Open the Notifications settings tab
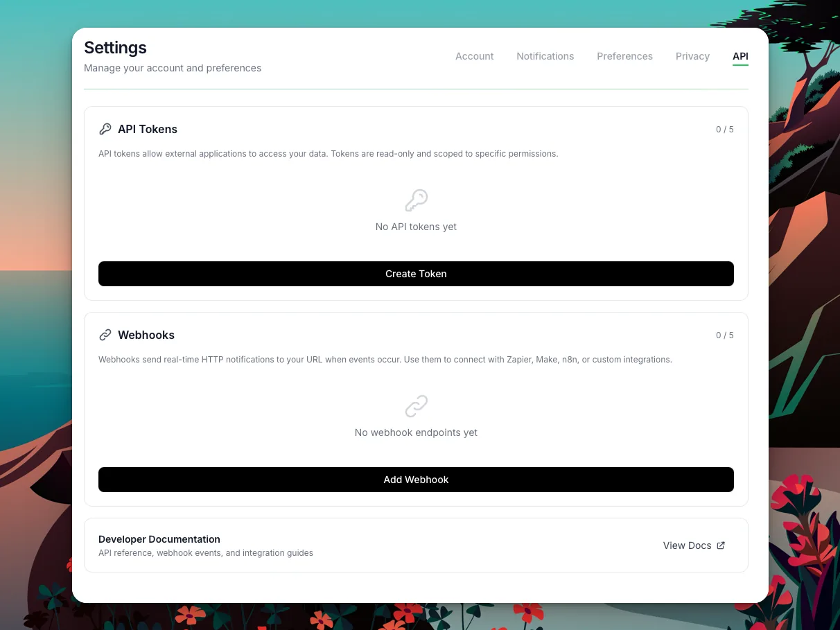The height and width of the screenshot is (630, 840). click(545, 56)
